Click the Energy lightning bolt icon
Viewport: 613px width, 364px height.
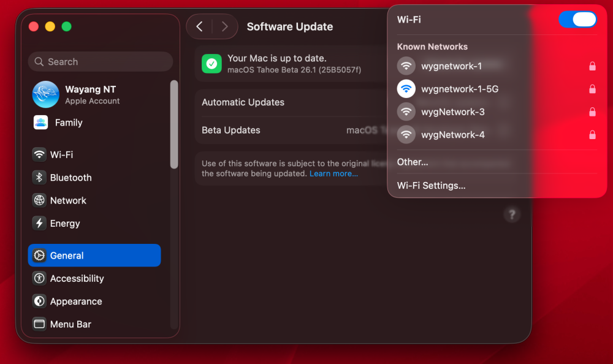point(39,223)
